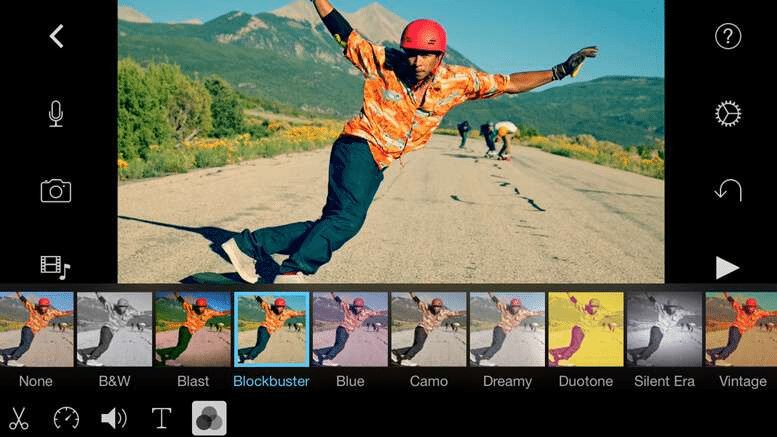Image resolution: width=777 pixels, height=437 pixels.
Task: Apply the B&W filter thumbnail
Action: coord(114,329)
